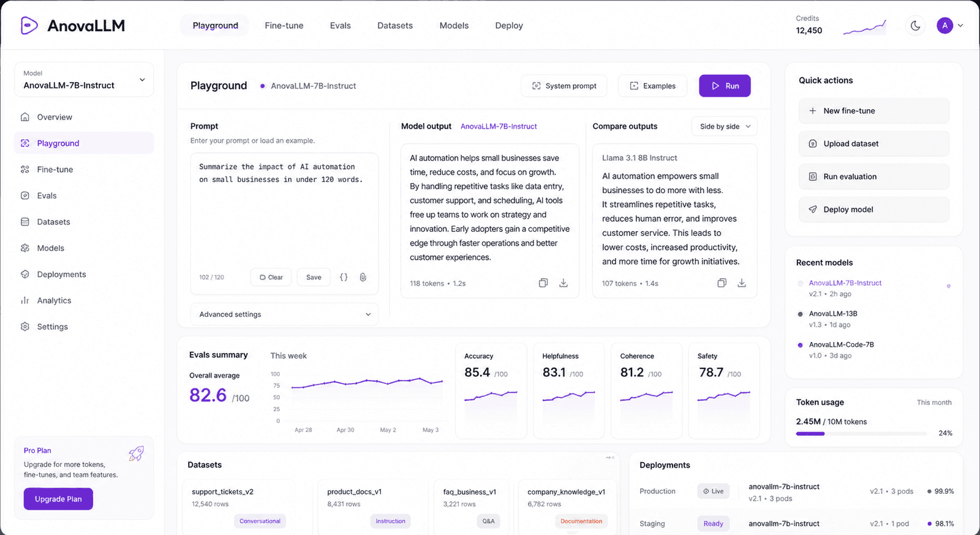The height and width of the screenshot is (535, 980).
Task: Expand the account menu chevron
Action: click(960, 26)
